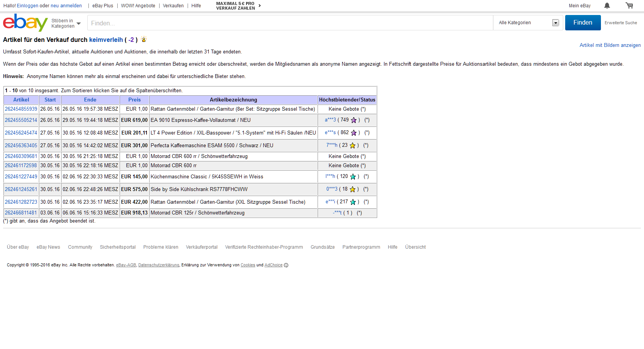Viewport: 644px width, 349px height.
Task: Open Verkäuferportal footer link
Action: pos(201,247)
